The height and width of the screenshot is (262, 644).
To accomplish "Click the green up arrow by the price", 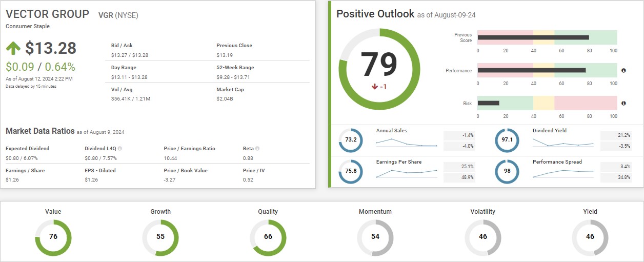I will coord(13,48).
